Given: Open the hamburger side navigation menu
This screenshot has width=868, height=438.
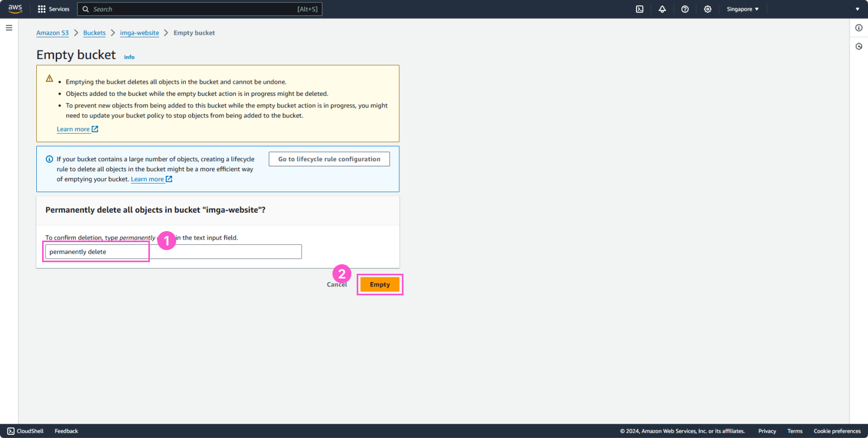Looking at the screenshot, I should click(9, 28).
